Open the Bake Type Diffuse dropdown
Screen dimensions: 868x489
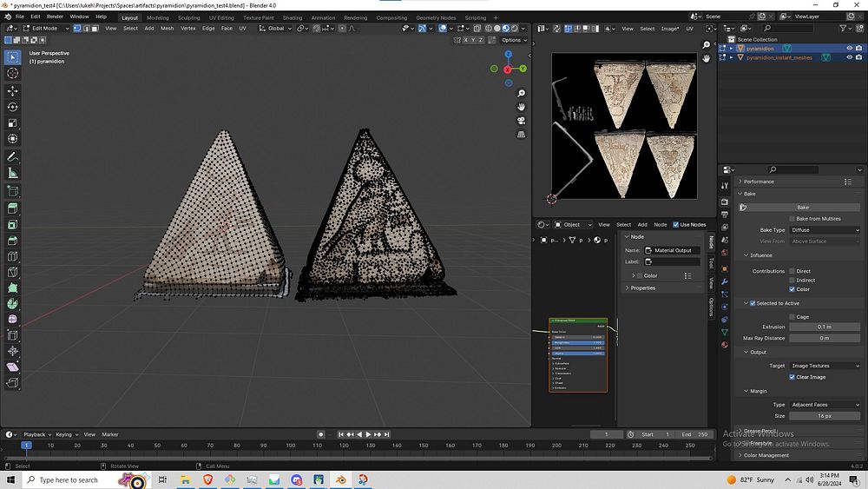pyautogui.click(x=825, y=230)
